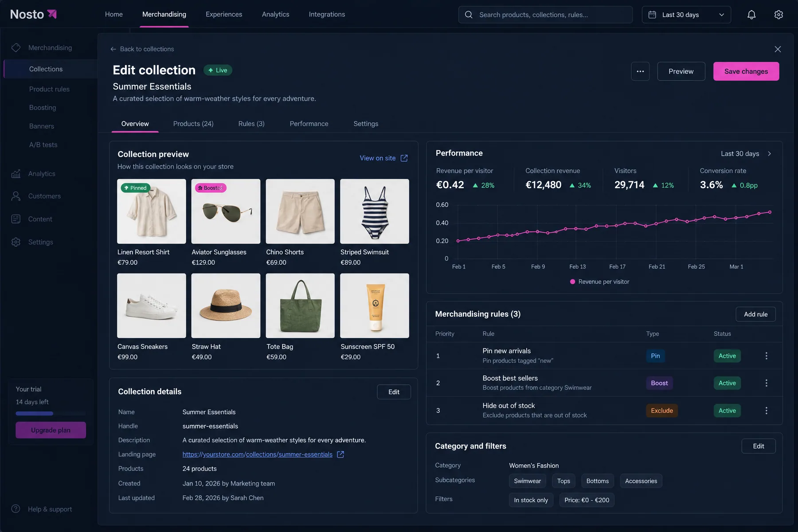Click Save changes
The height and width of the screenshot is (532, 798).
(746, 71)
